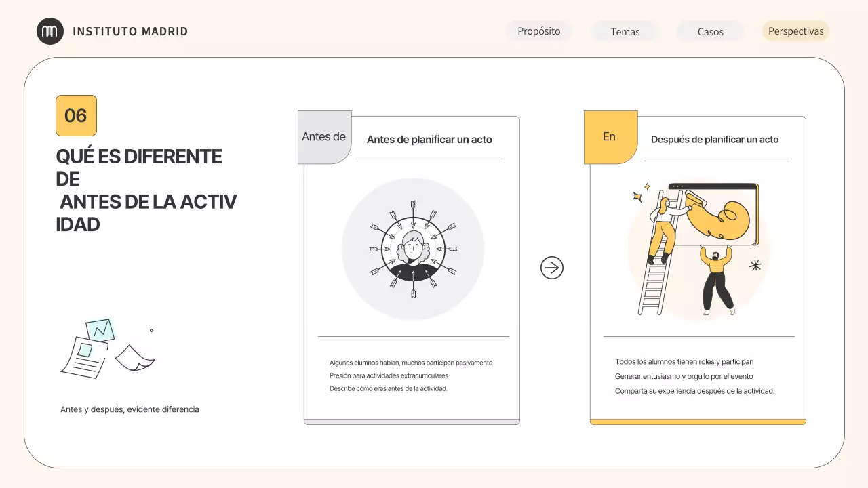Open the Propósito menu item

pyautogui.click(x=539, y=30)
